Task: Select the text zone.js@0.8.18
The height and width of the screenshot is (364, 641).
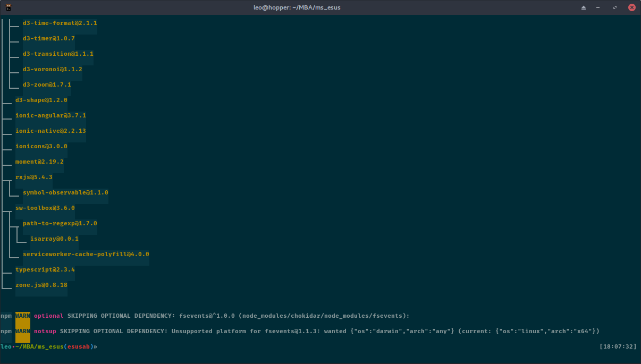Action: pyautogui.click(x=41, y=285)
